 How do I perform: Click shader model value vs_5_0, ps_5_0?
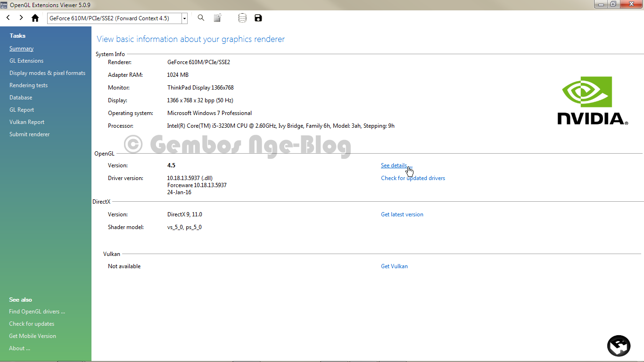click(x=184, y=227)
